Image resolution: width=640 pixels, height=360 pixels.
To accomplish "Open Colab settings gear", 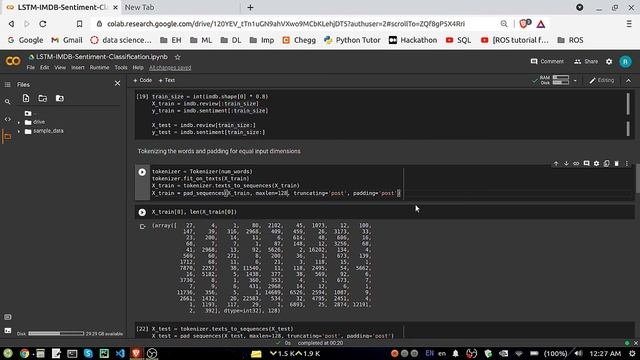I will pos(609,62).
